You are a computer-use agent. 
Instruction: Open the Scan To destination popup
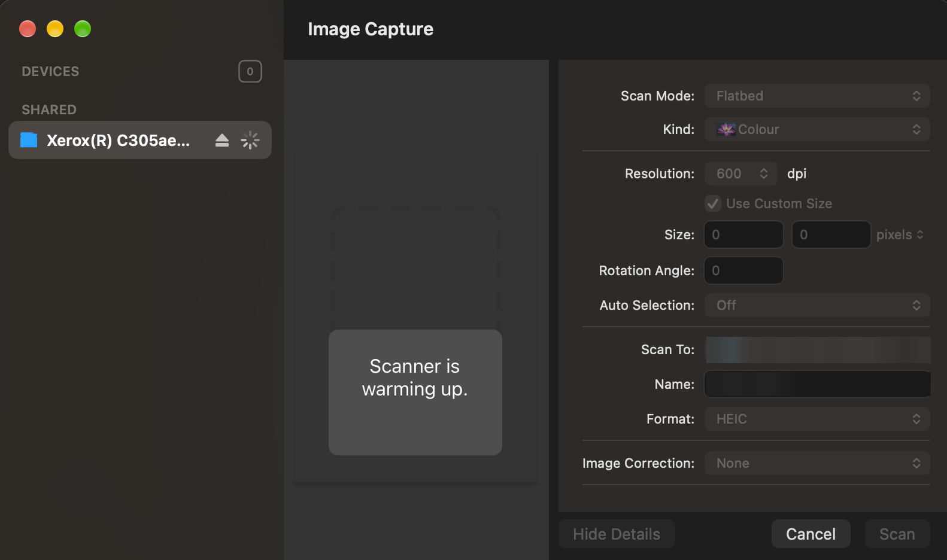coord(818,349)
